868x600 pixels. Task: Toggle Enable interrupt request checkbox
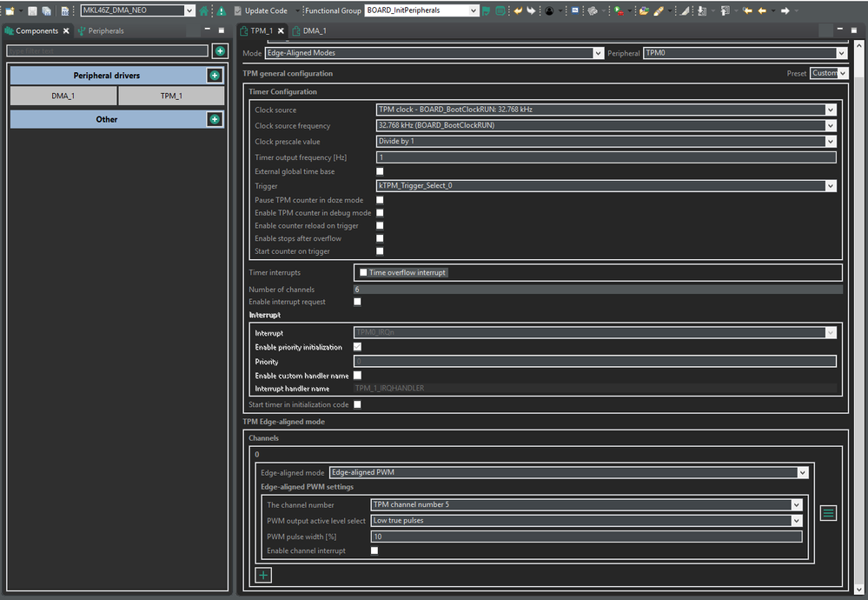(358, 302)
